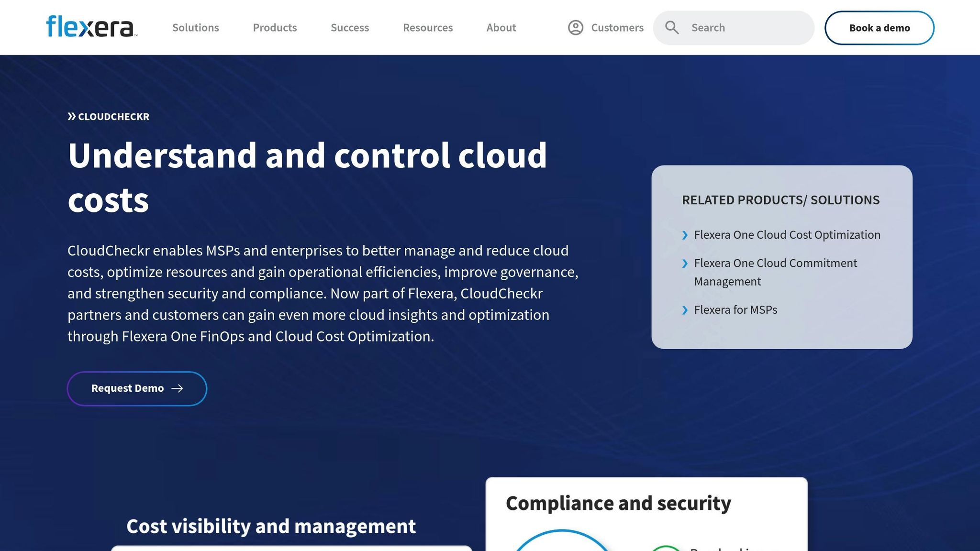This screenshot has height=551, width=980.
Task: Open the Solutions menu
Action: click(x=195, y=27)
